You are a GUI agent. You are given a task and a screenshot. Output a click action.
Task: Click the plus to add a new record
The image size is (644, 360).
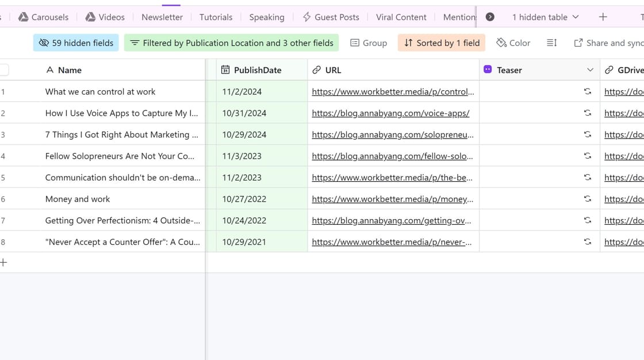(4, 262)
